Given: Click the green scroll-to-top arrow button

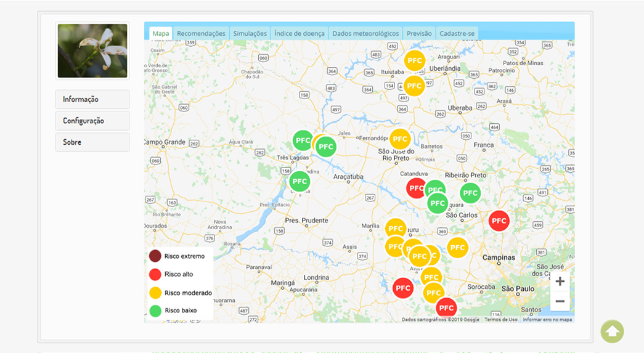Looking at the screenshot, I should (x=612, y=331).
